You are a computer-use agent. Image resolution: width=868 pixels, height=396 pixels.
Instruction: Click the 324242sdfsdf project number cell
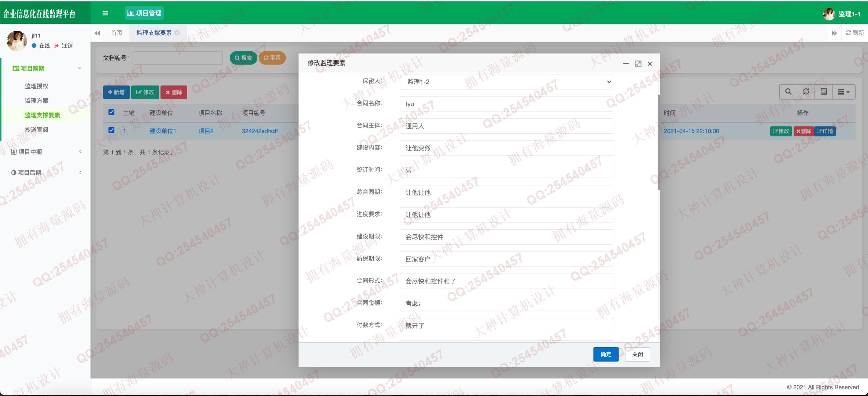tap(260, 131)
